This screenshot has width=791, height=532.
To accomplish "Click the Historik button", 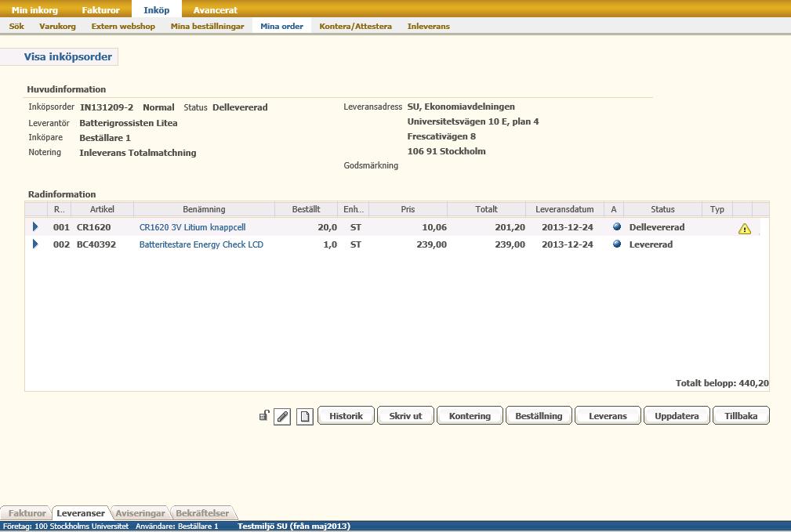I will click(x=346, y=416).
